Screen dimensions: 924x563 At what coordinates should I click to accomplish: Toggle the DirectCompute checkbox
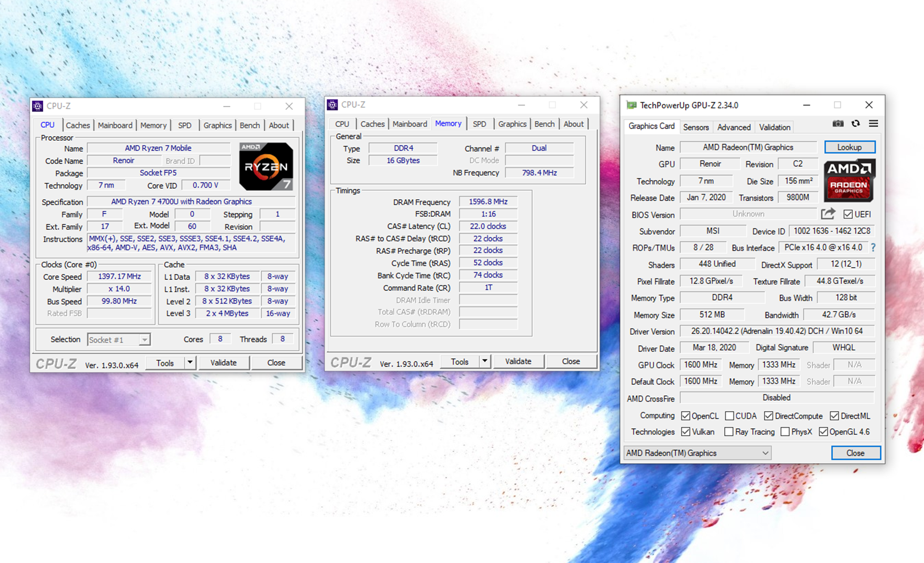click(x=769, y=416)
